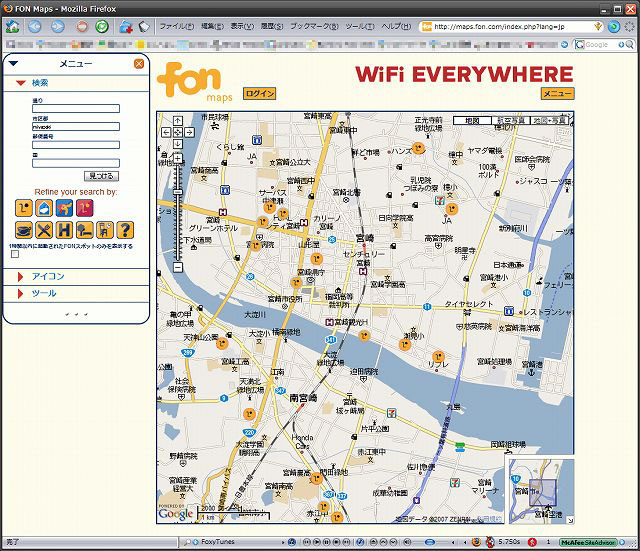Click the fon maps logo
The image size is (640, 551).
point(194,82)
